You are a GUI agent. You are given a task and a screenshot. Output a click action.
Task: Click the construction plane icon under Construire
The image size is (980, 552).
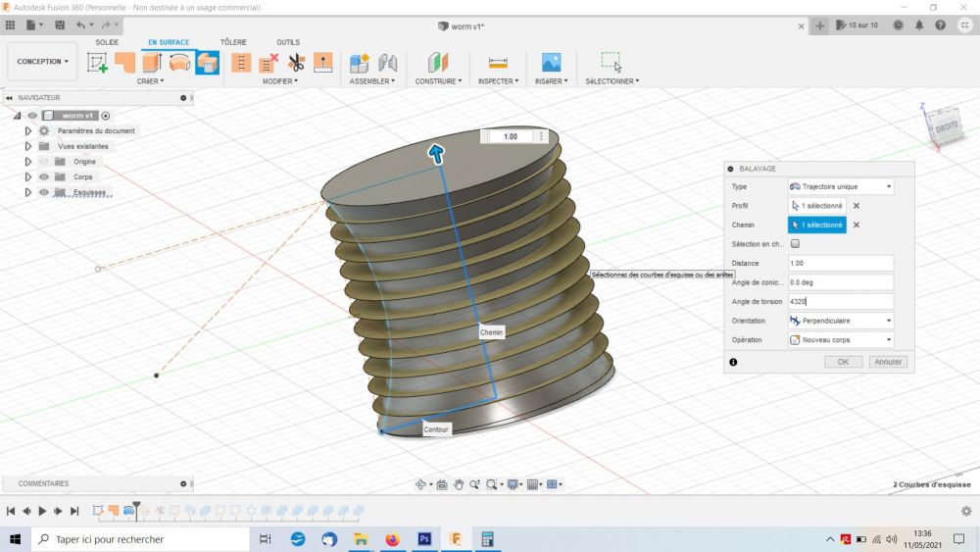tap(437, 63)
